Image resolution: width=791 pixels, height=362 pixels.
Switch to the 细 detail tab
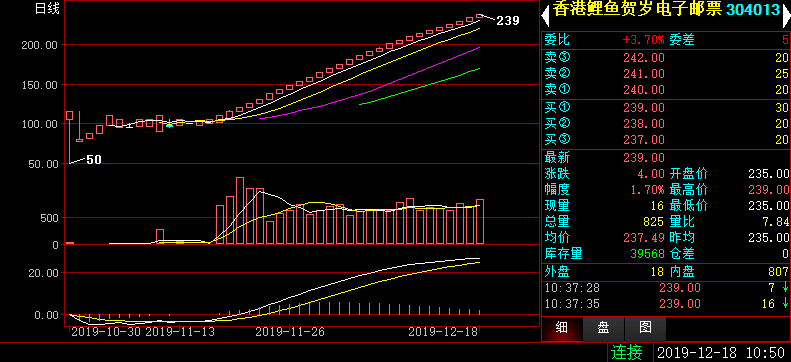[561, 329]
